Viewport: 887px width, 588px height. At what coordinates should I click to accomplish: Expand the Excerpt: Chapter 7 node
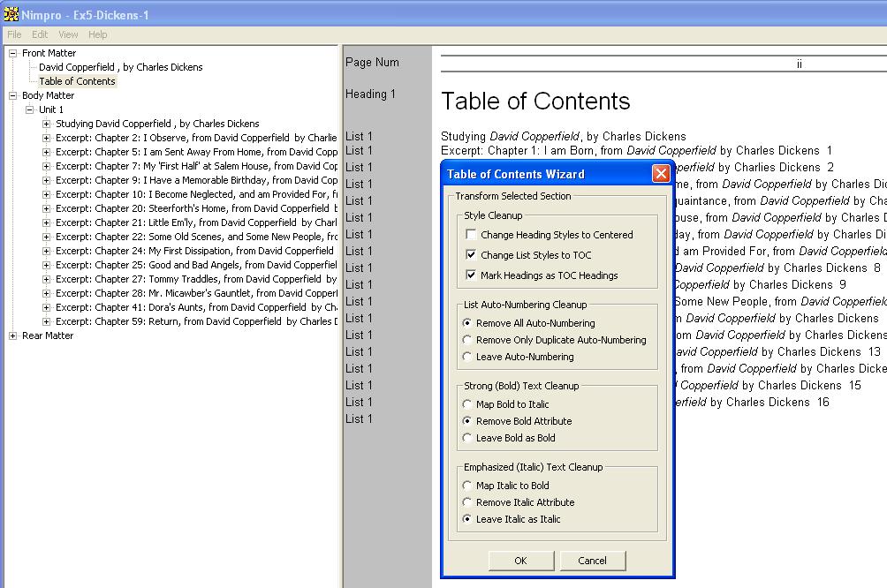(47, 166)
